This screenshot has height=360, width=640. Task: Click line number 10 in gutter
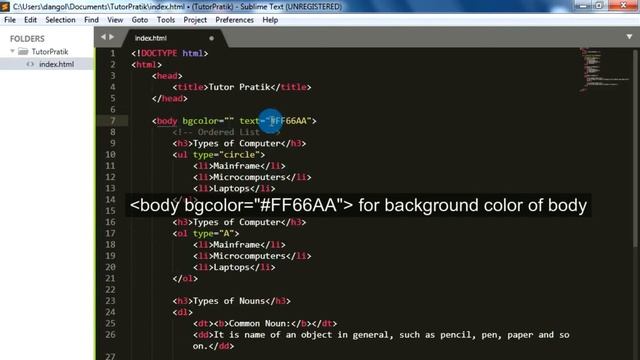(x=110, y=155)
